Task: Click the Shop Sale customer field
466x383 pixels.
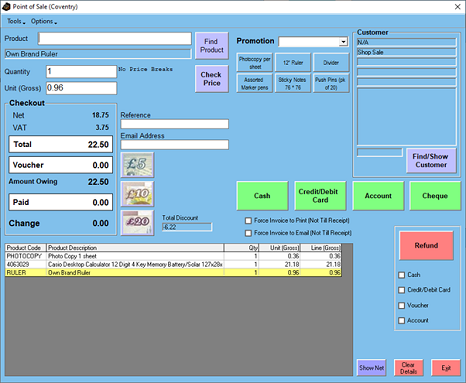Action: click(406, 52)
